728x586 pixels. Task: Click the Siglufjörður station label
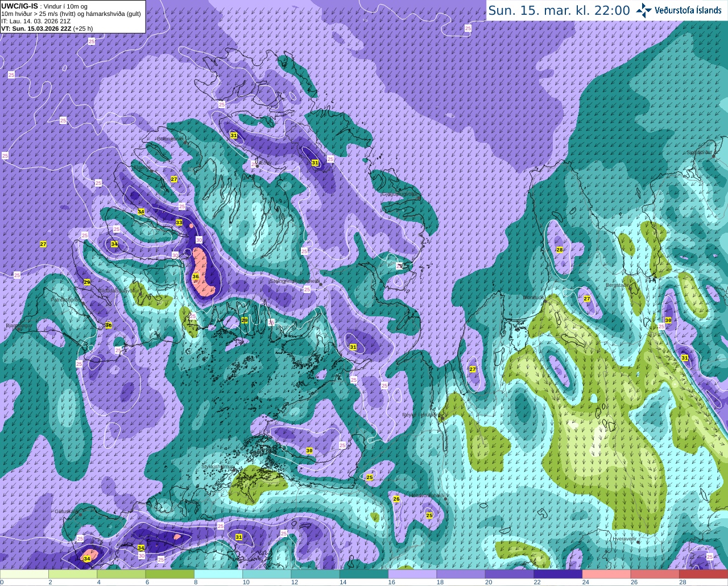700,152
